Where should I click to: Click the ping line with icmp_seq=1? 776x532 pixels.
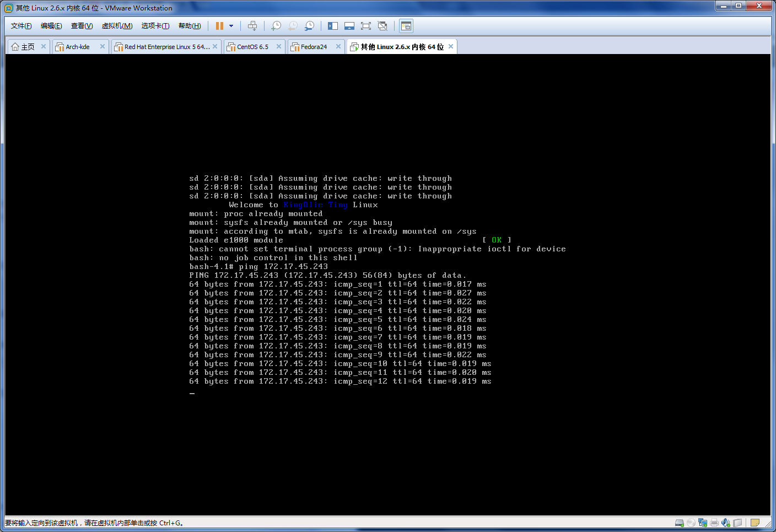pyautogui.click(x=338, y=284)
